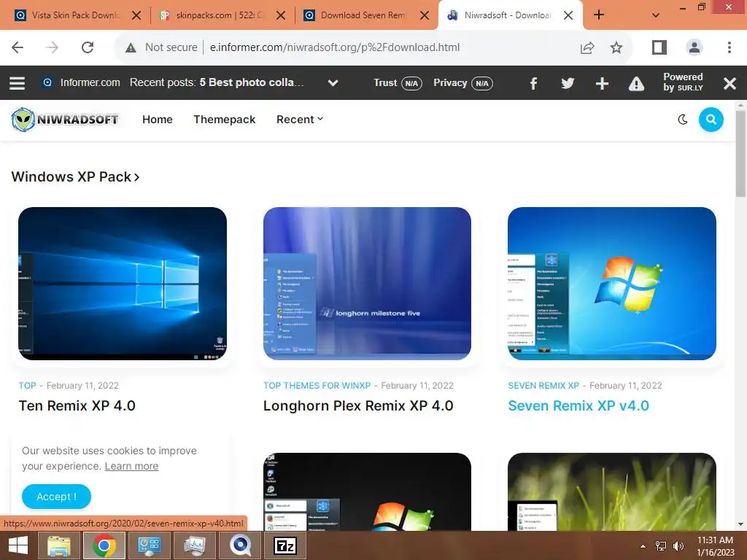Open the green grass theme thumbnail
Screen dimensions: 747x560
(612, 491)
